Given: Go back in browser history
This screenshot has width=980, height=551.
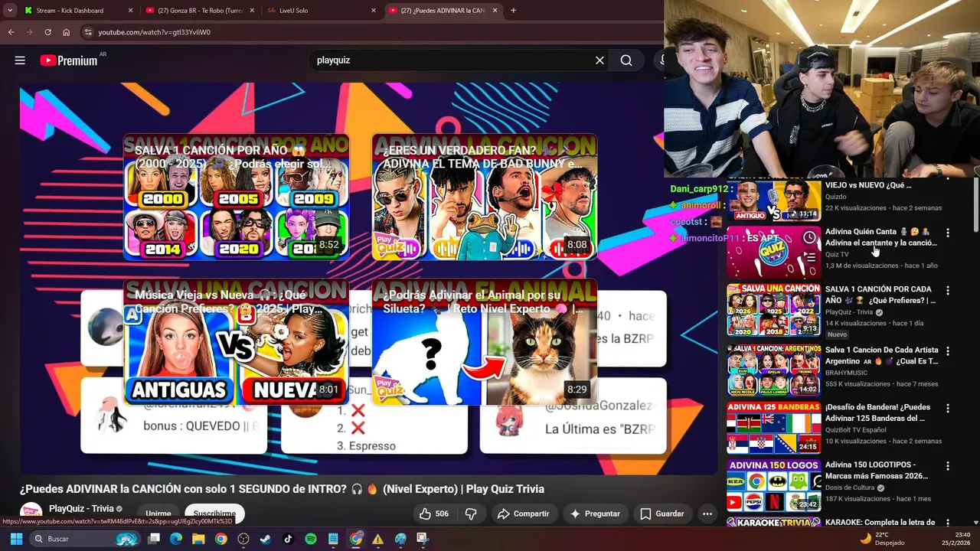Looking at the screenshot, I should point(11,32).
